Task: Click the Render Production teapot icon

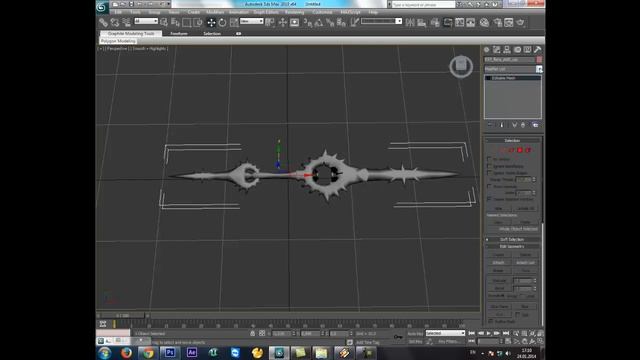Action: pyautogui.click(x=520, y=22)
